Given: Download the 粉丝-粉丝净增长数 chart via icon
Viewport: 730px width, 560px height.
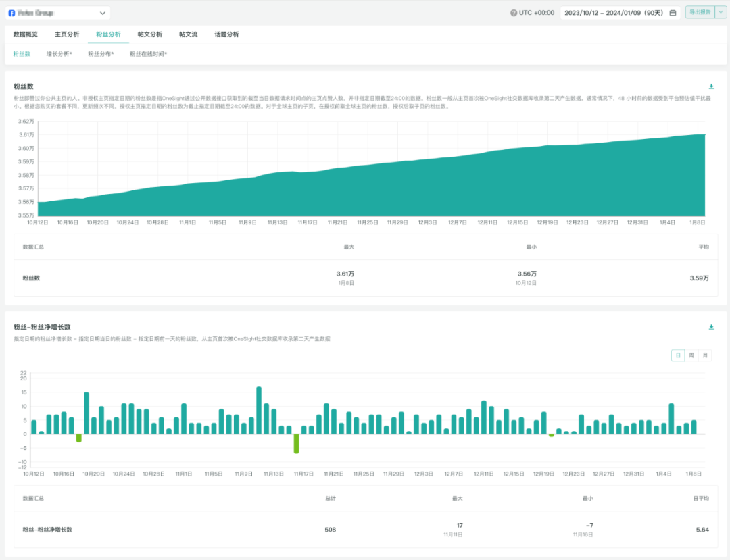Looking at the screenshot, I should coord(711,327).
